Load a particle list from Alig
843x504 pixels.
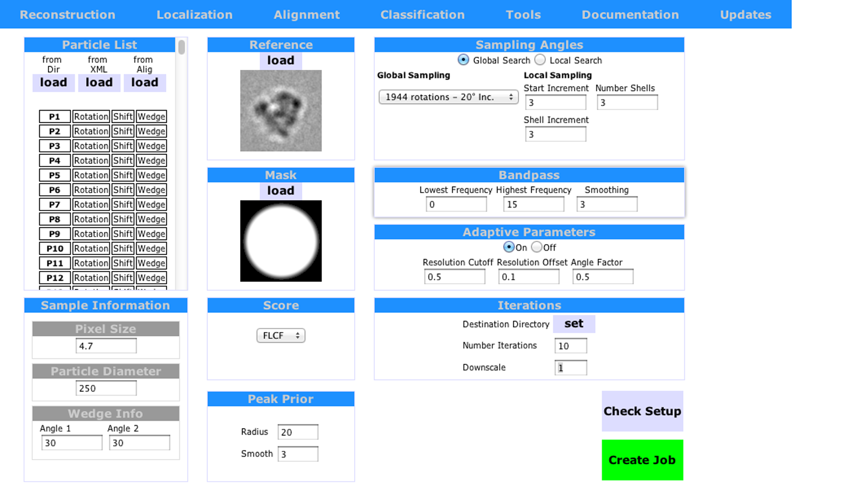click(x=144, y=82)
